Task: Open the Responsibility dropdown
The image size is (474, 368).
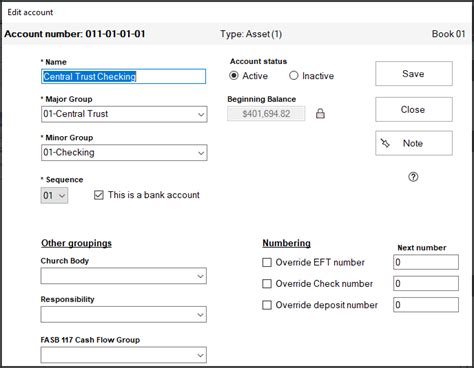Action: coord(124,314)
